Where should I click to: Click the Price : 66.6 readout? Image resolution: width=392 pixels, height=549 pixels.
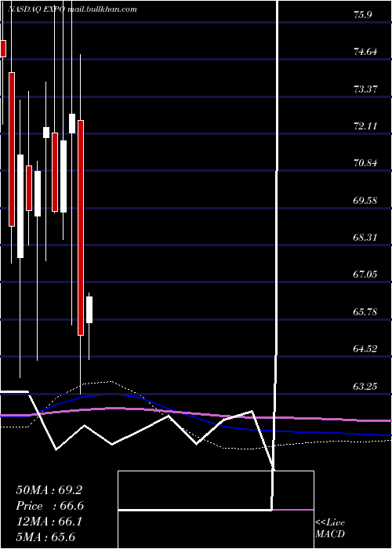(49, 506)
